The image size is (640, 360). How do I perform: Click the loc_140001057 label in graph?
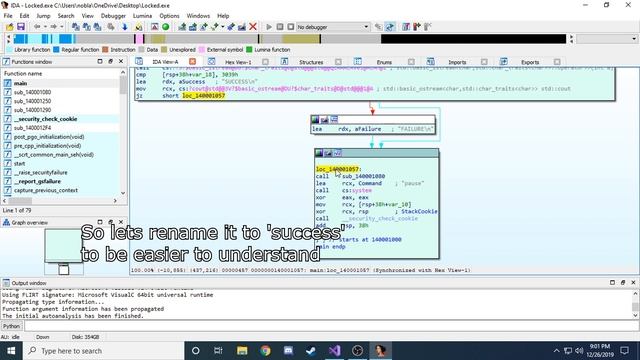338,169
